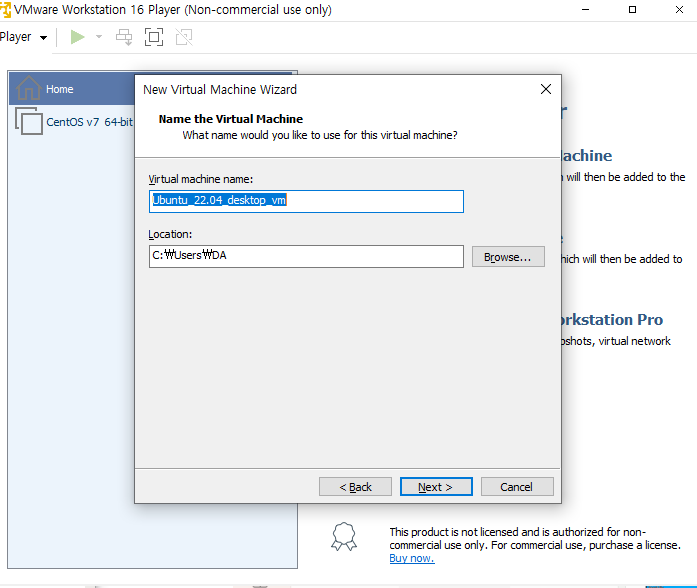Viewport: 697px width, 588px height.
Task: Close the wizard dialog with X
Action: 546,89
